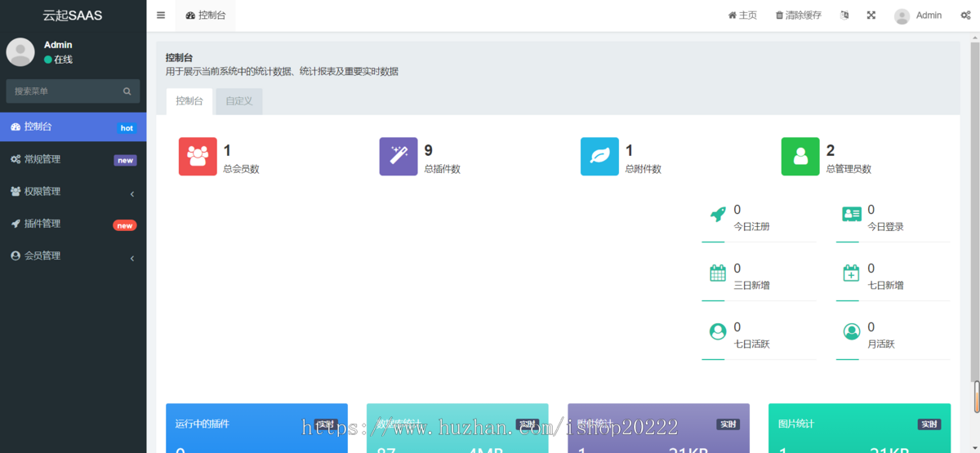Click the purple 总插件数 magic wand icon

399,157
